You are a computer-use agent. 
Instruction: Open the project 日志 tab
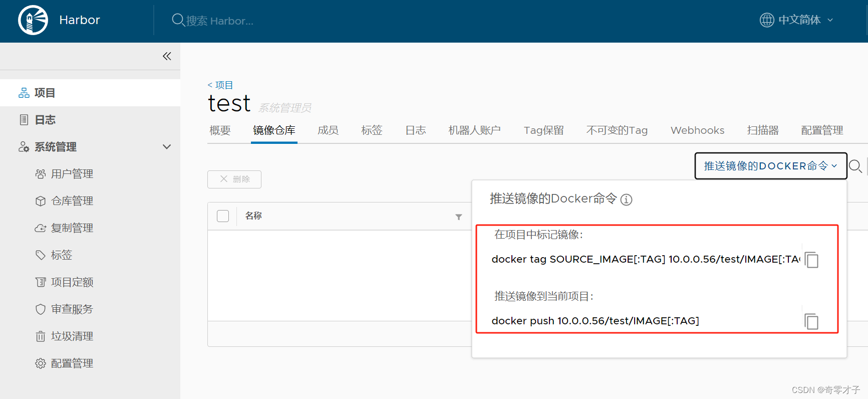point(416,130)
